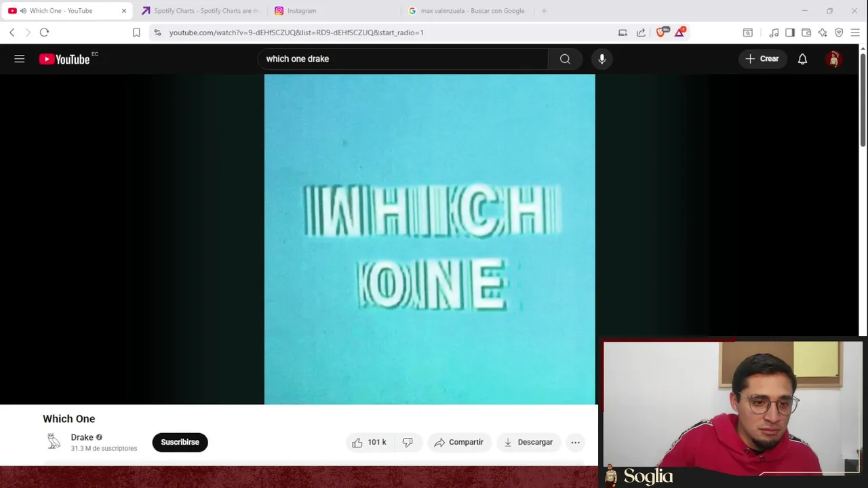Open the tab search icon in toolbar

748,33
